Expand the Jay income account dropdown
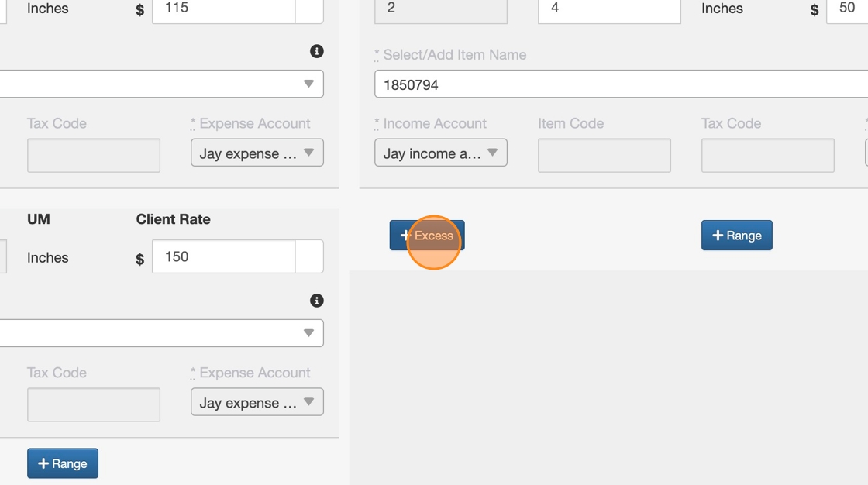Viewport: 868px width, 485px height. tap(440, 153)
